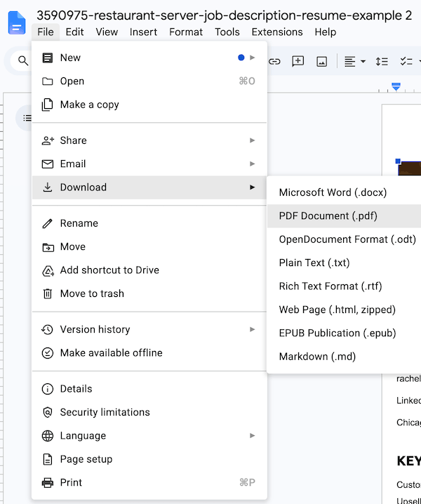Viewport: 421px width, 504px height.
Task: Select Rename in the File menu
Action: pos(149,223)
